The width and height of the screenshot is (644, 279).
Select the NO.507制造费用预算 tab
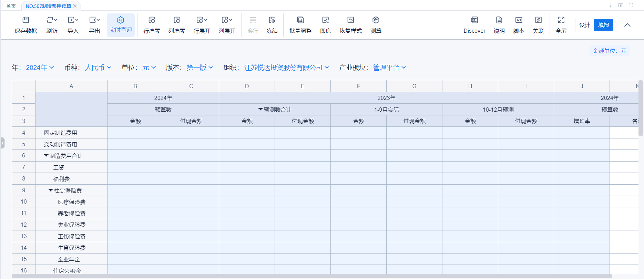click(48, 6)
